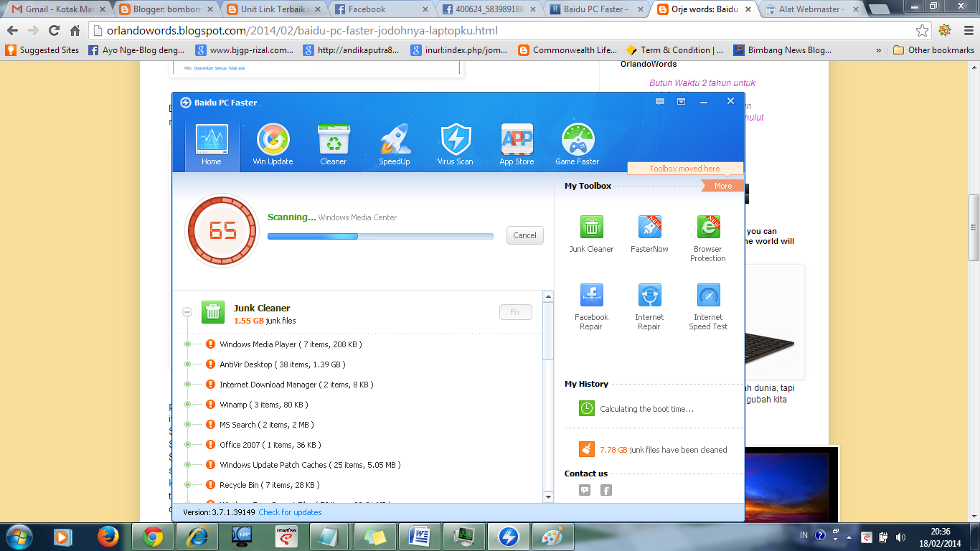This screenshot has width=980, height=551.
Task: Click the blue scan progress bar
Action: click(x=380, y=236)
